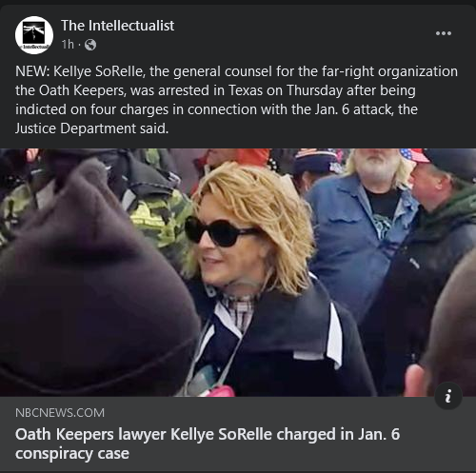Screen dimensions: 476x473
Task: Click the caption line about four charges
Action: [x=216, y=109]
